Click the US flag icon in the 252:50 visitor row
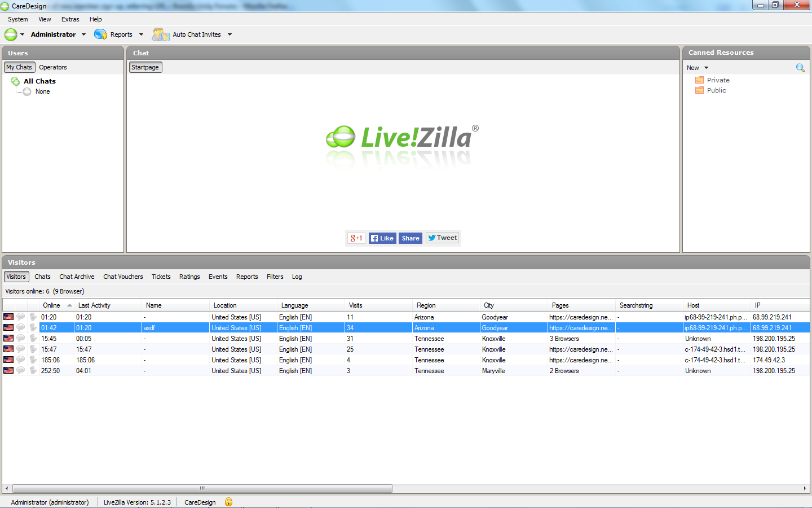Viewport: 812px width, 508px height. click(8, 370)
